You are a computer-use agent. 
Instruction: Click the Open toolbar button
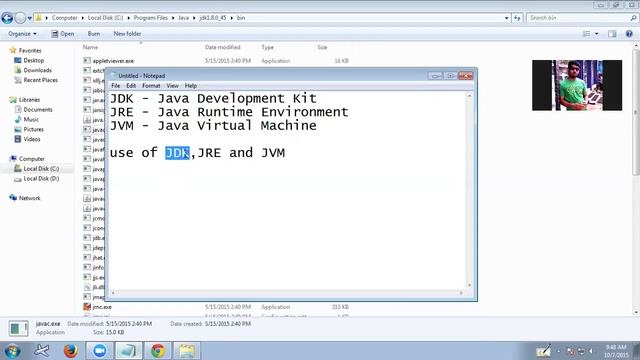tap(63, 34)
